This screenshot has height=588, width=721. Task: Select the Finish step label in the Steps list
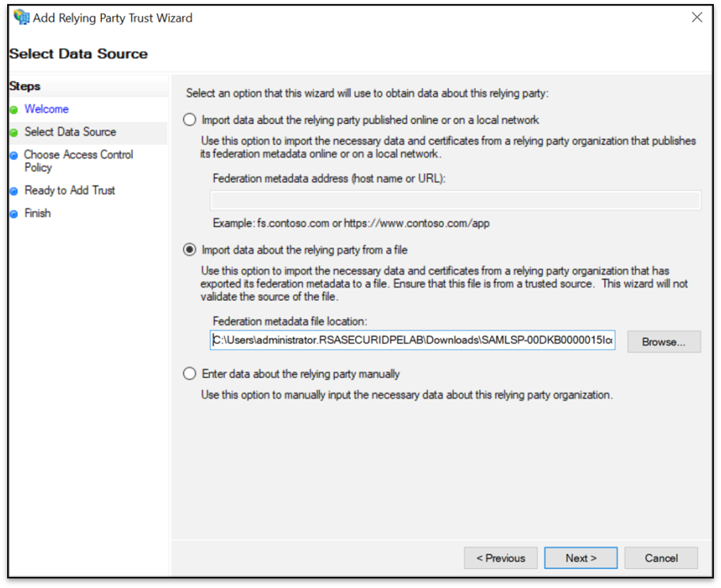tap(37, 213)
